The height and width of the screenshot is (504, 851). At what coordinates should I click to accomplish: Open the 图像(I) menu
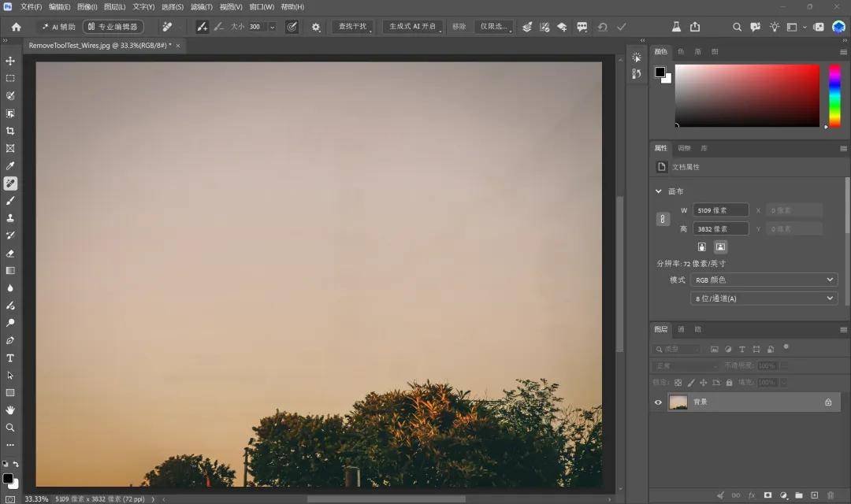coord(87,7)
